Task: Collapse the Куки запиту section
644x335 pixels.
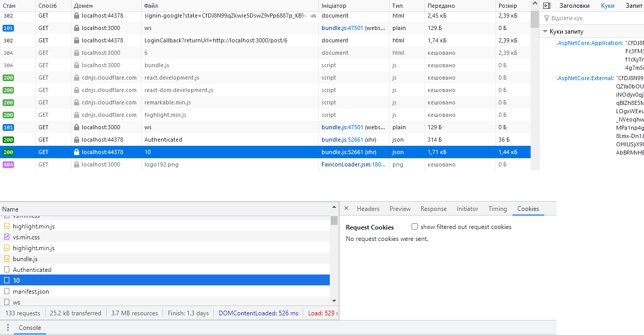Action: point(545,32)
